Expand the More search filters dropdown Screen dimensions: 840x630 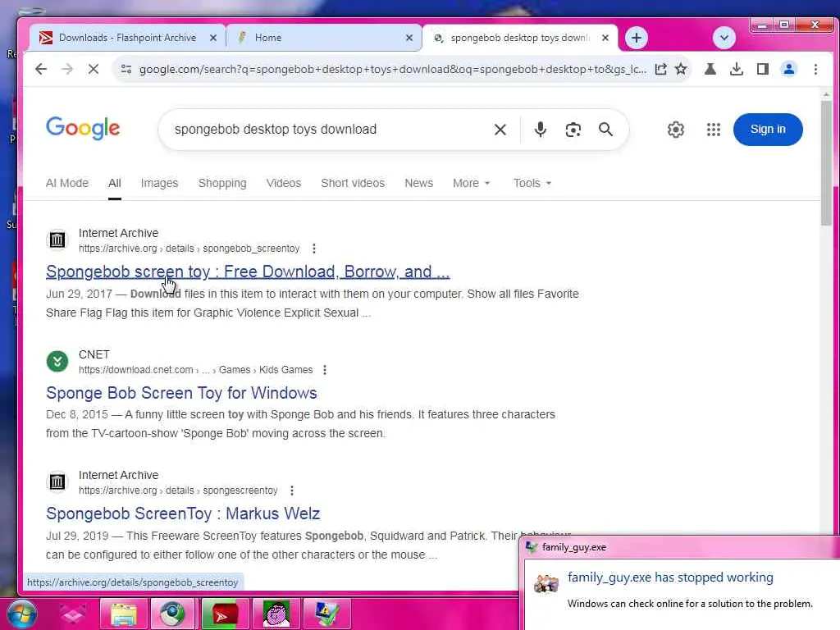point(472,183)
